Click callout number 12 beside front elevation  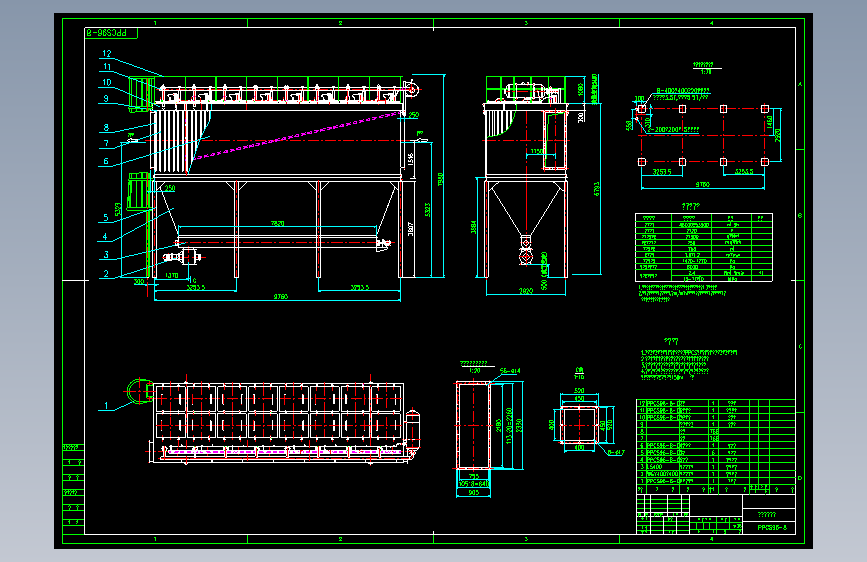point(107,54)
